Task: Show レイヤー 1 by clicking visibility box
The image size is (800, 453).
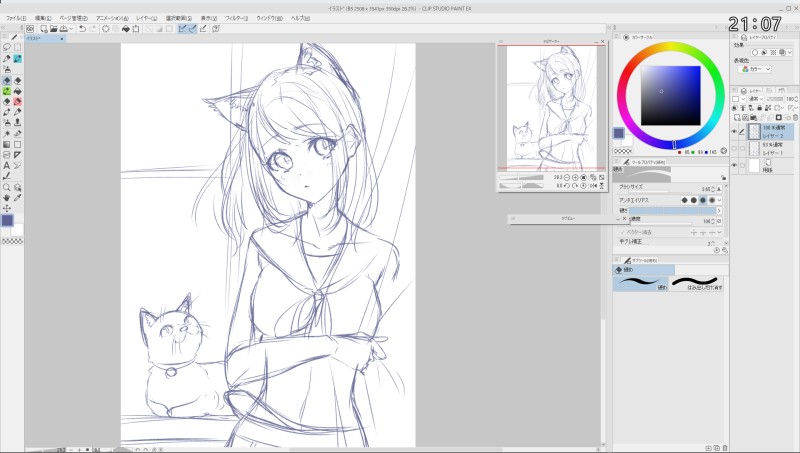Action: 734,149
